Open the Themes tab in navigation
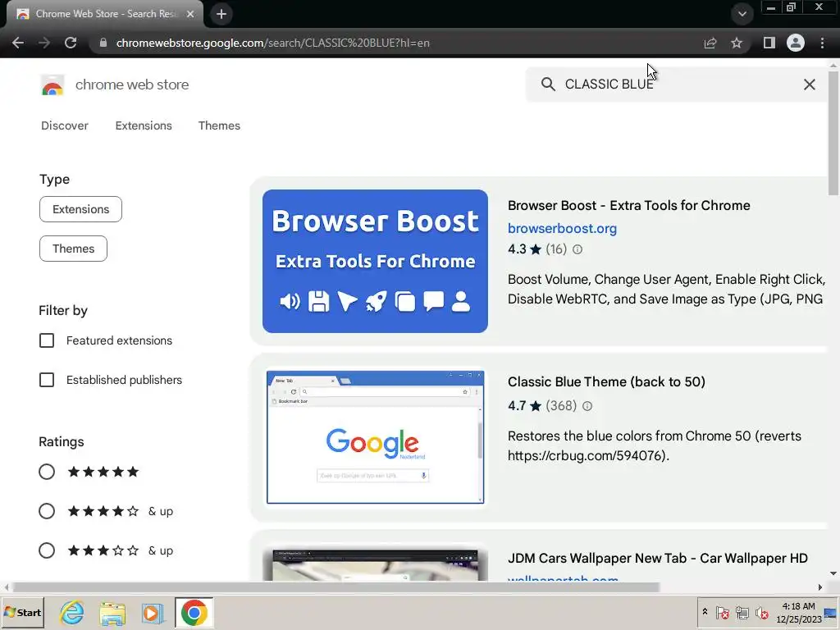Viewport: 840px width, 630px height. [x=219, y=126]
